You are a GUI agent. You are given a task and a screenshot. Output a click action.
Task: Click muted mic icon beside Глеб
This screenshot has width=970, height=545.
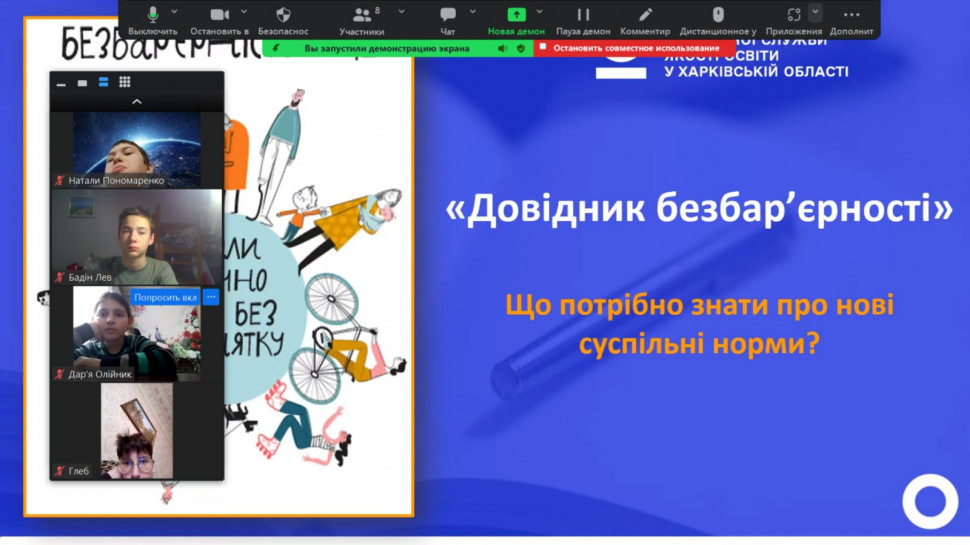point(60,471)
